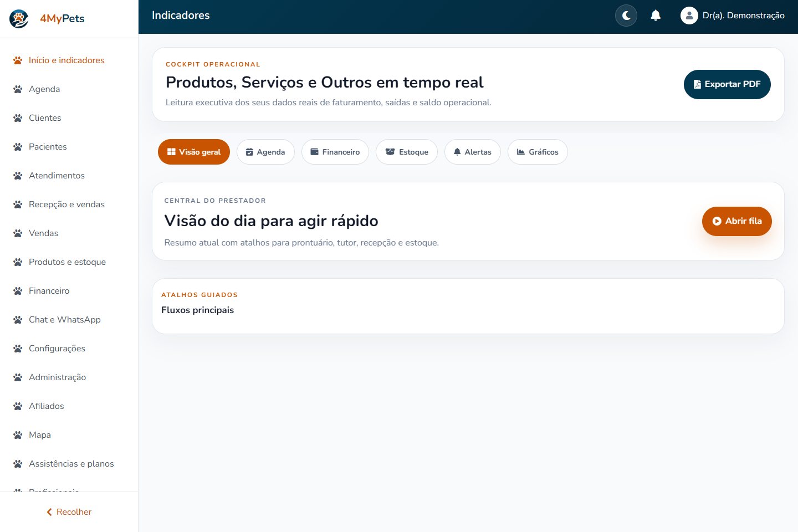Click paw icon beside Financeiro in sidebar
Image resolution: width=798 pixels, height=532 pixels.
pyautogui.click(x=18, y=291)
